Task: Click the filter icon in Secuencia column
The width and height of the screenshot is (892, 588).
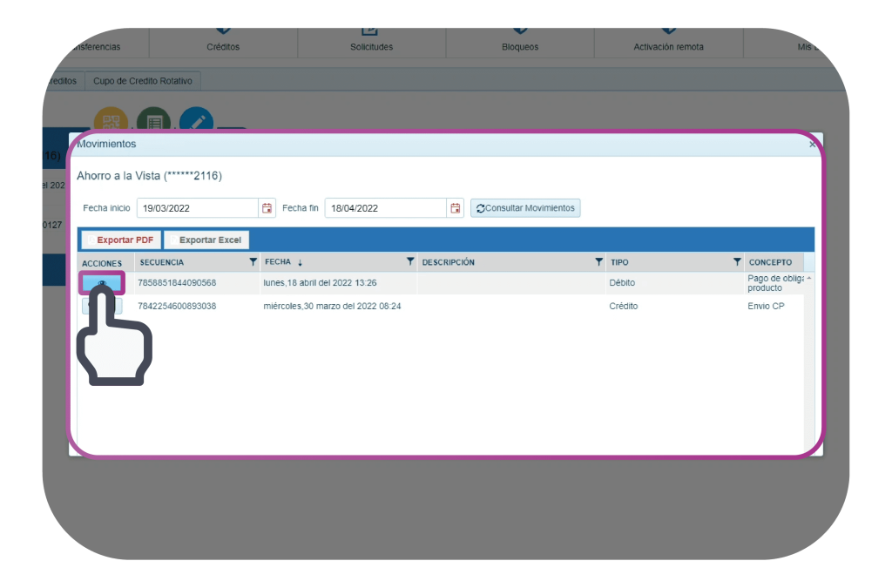Action: pyautogui.click(x=253, y=262)
